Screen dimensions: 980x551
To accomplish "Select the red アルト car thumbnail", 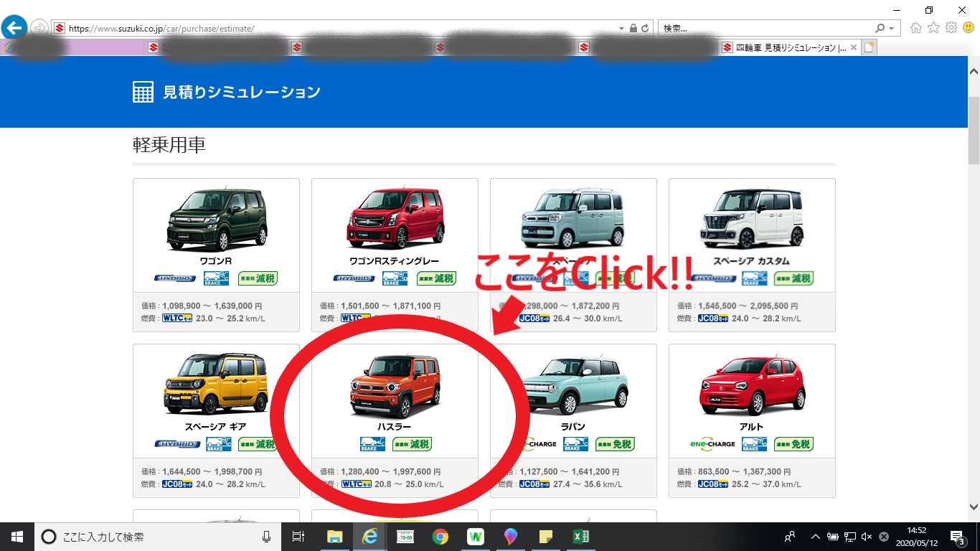I will [x=752, y=385].
